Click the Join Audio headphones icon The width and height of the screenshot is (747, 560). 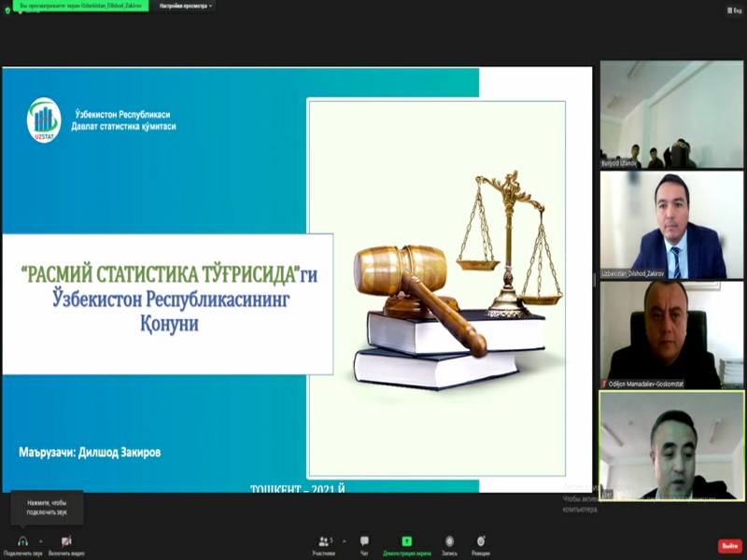tap(22, 541)
